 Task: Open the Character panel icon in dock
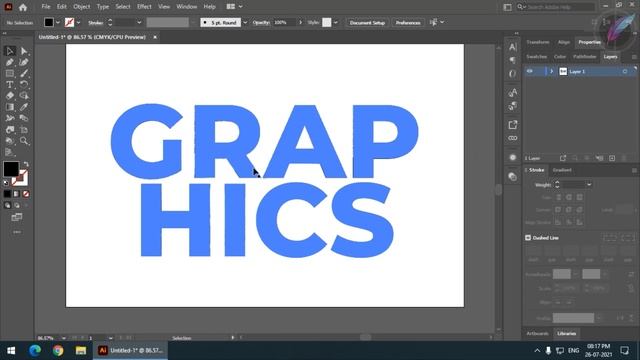coord(513,47)
